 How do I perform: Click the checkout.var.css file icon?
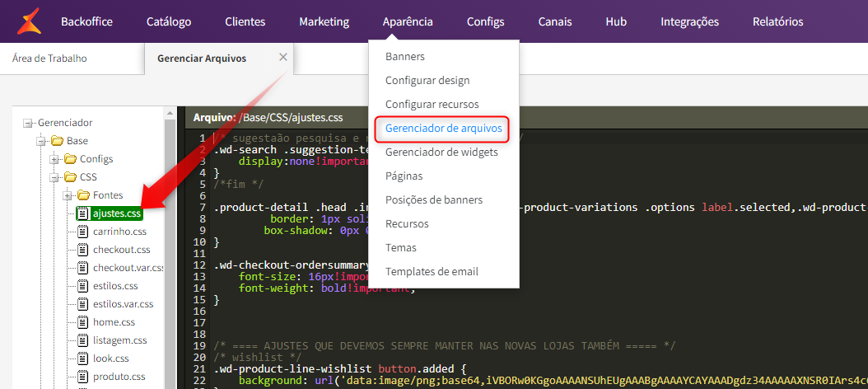pos(83,268)
